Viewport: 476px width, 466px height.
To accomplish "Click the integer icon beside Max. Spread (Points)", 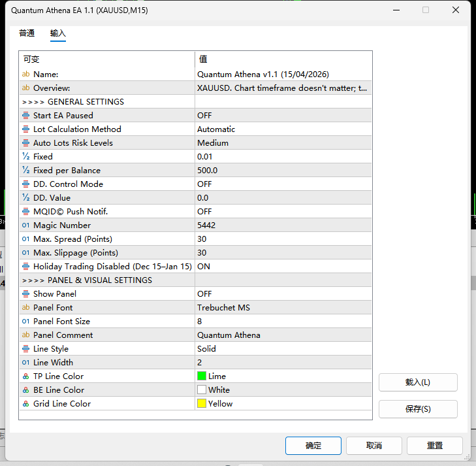I will [26, 239].
